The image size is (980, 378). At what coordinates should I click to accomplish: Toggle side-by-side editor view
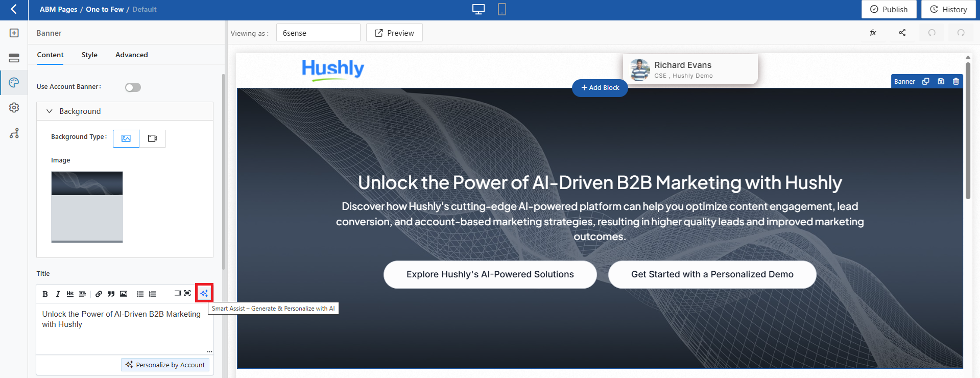(177, 293)
